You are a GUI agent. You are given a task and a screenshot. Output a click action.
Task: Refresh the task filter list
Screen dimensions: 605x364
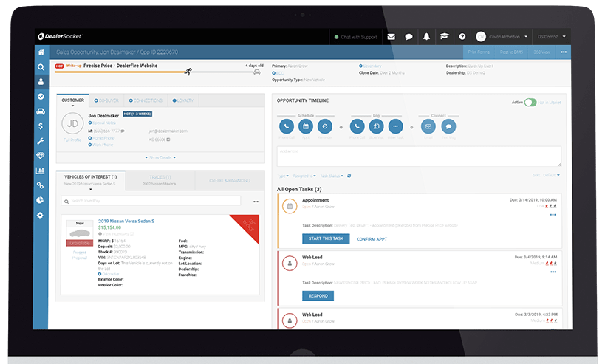[349, 176]
